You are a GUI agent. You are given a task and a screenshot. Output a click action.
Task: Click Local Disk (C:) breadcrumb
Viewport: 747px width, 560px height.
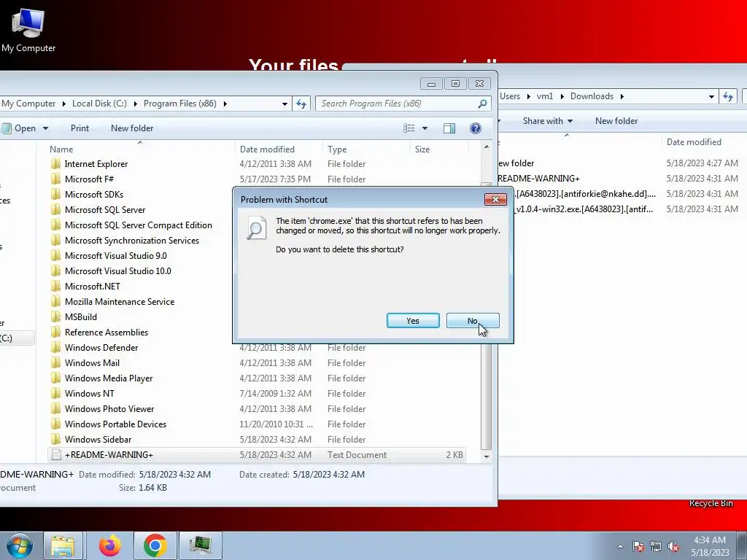tap(99, 104)
